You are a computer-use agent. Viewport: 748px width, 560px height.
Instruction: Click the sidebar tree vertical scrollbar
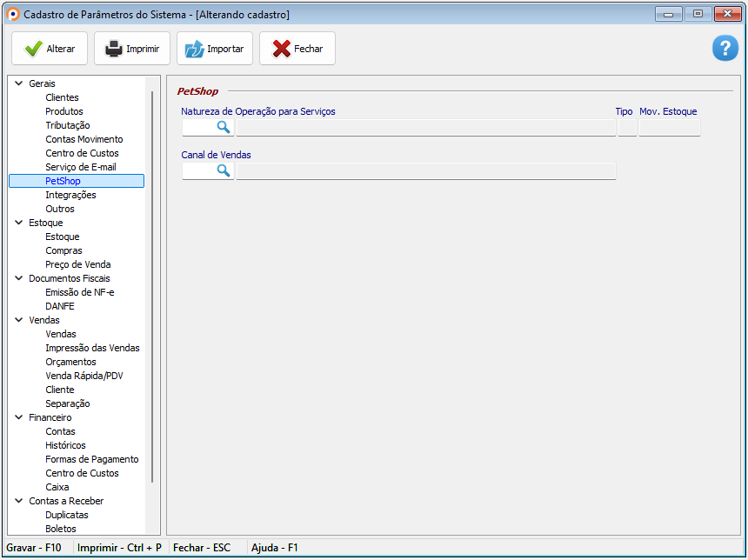152,287
